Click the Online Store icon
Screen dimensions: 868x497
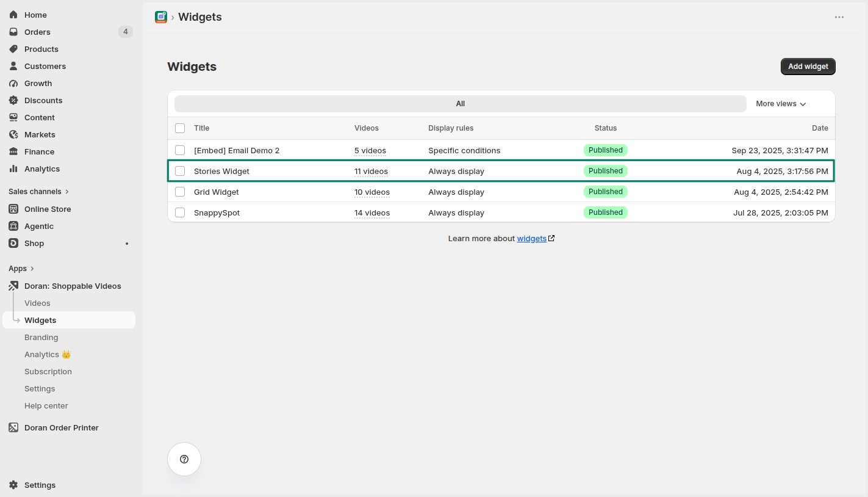coord(13,209)
